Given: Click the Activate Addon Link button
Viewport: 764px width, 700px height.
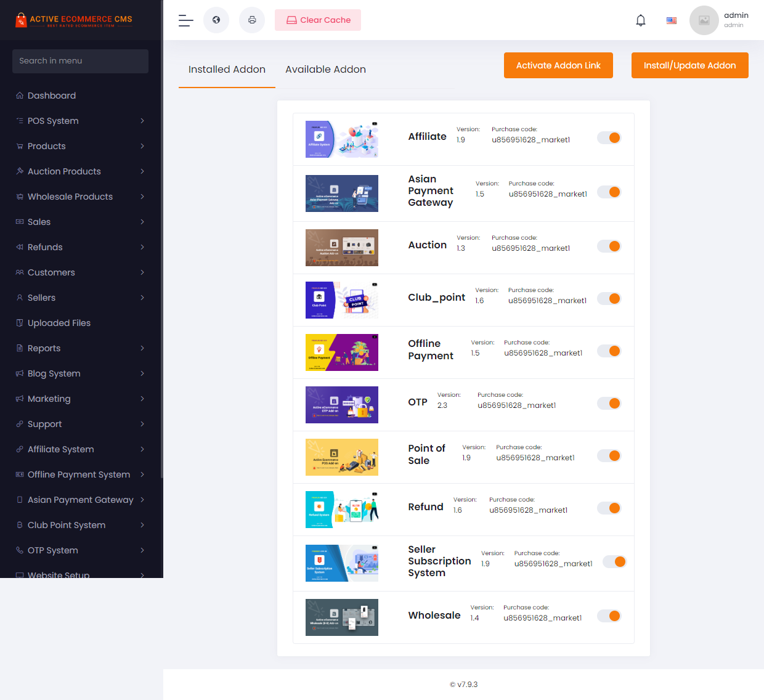Looking at the screenshot, I should click(558, 65).
